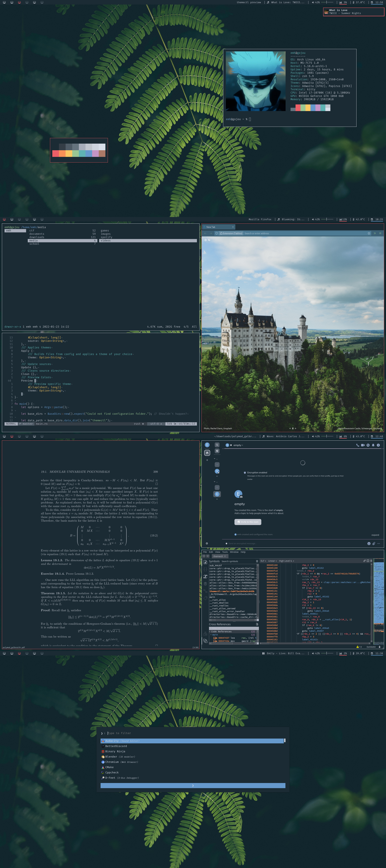Open Types sidebar in Binary Ninja
386x868 pixels.
[205, 569]
